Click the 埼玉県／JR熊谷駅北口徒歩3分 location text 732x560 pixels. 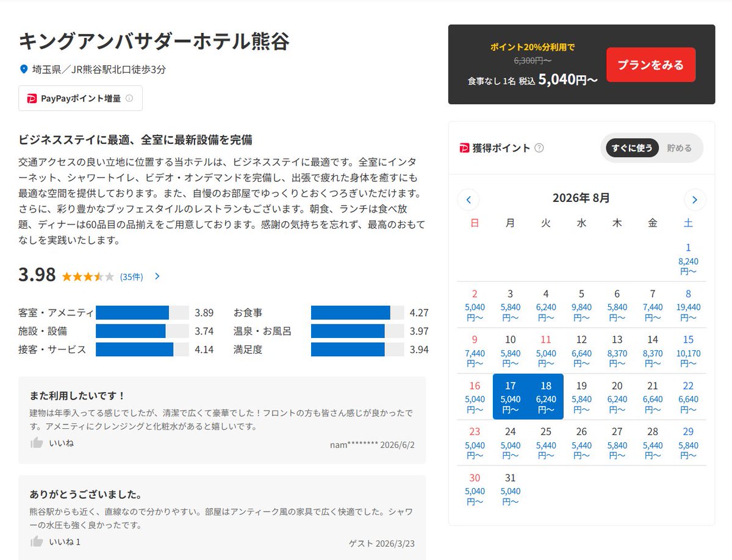pyautogui.click(x=99, y=70)
